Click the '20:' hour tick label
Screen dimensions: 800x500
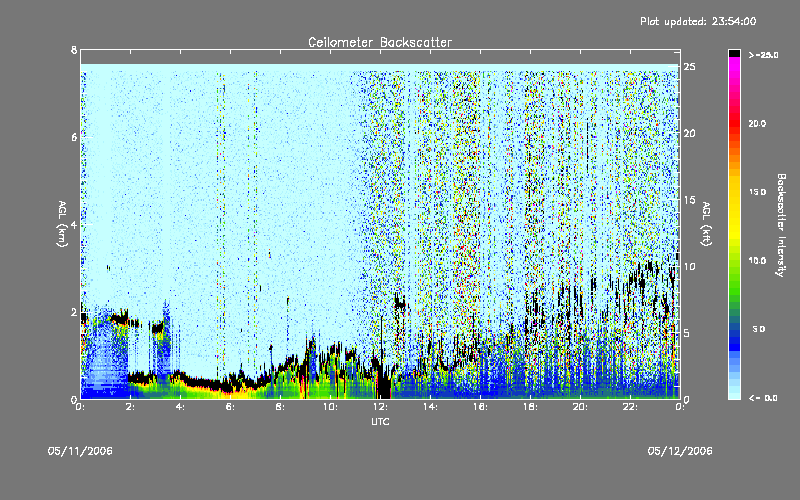(x=580, y=407)
